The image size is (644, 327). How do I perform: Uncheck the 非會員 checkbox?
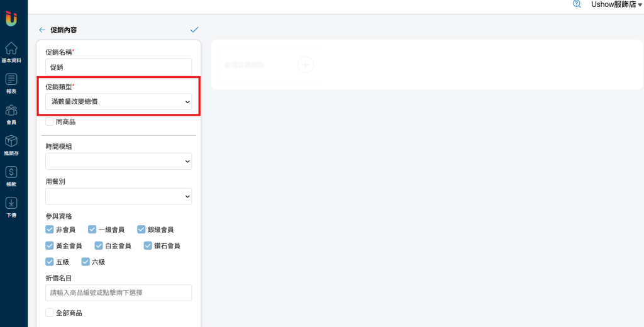coord(50,230)
